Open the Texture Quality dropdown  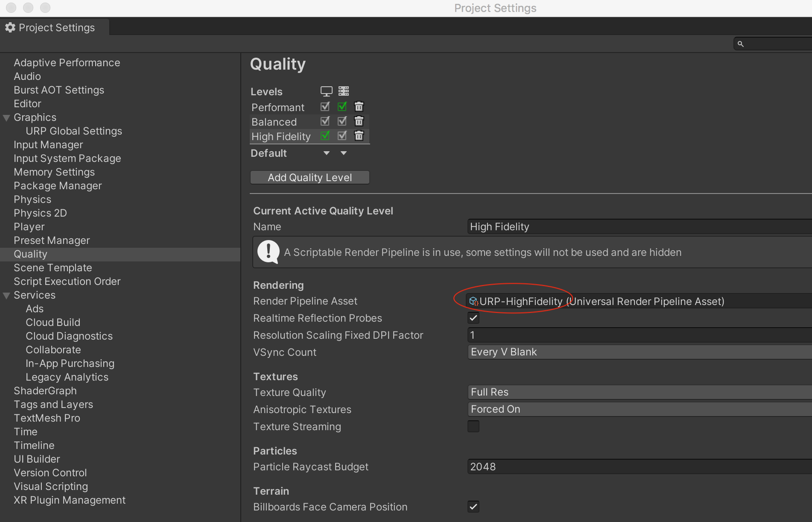tap(639, 392)
